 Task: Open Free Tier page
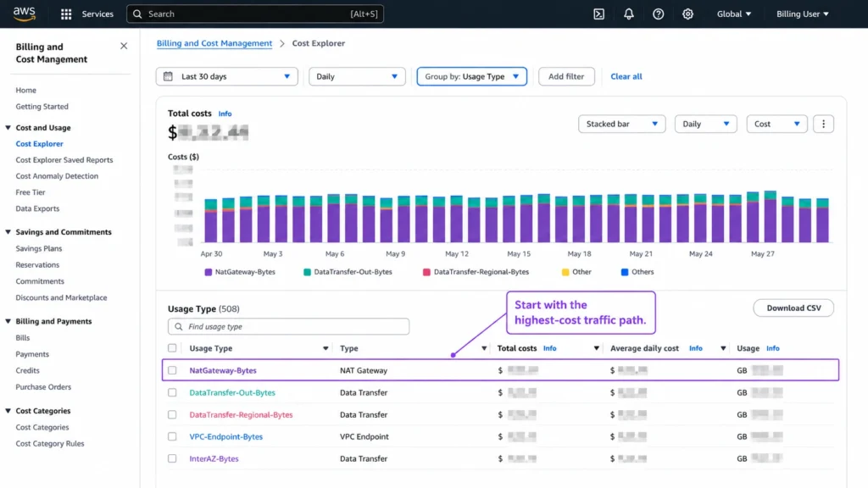pos(31,192)
